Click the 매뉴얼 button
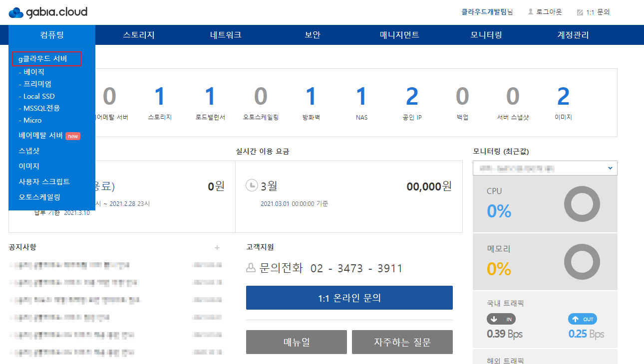Screen dimensions: 644x364 tap(297, 342)
